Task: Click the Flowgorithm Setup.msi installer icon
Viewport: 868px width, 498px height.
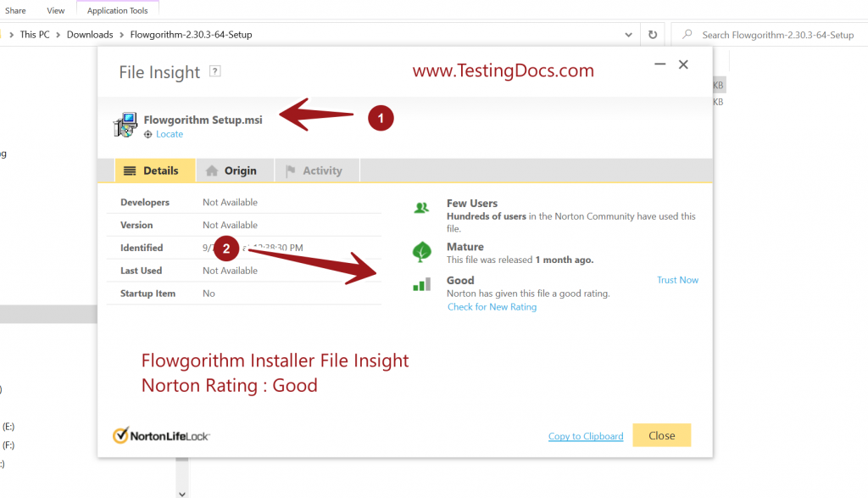Action: coord(125,125)
